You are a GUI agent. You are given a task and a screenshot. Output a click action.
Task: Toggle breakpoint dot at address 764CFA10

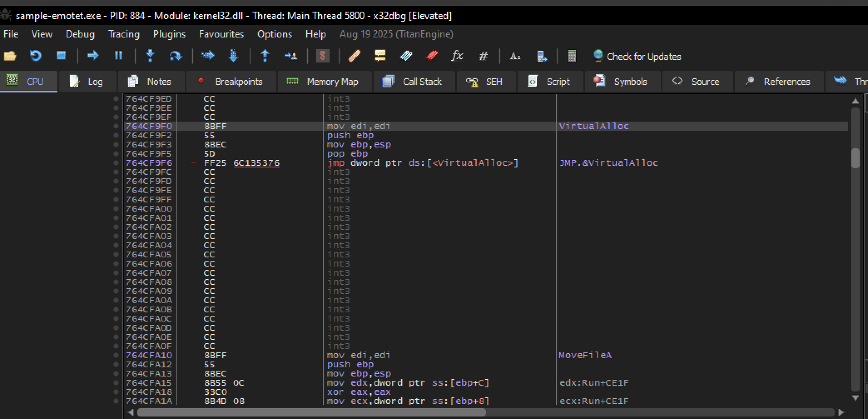click(x=116, y=355)
